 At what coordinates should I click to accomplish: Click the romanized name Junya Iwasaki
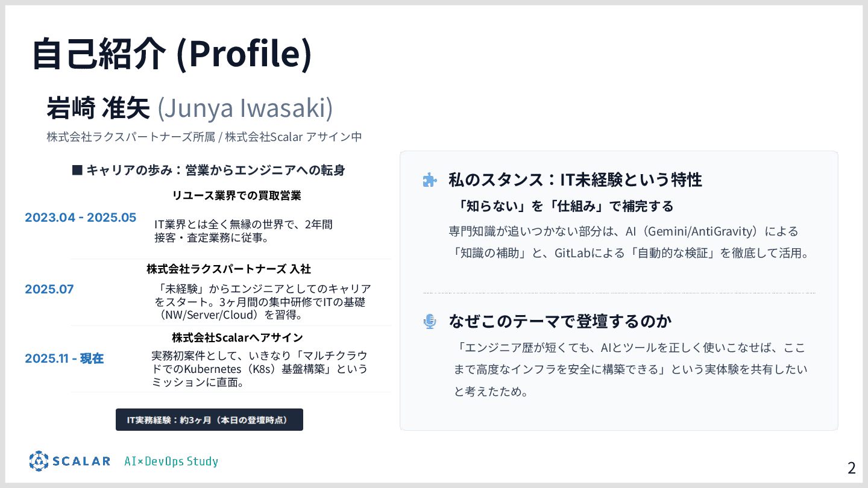(x=245, y=108)
